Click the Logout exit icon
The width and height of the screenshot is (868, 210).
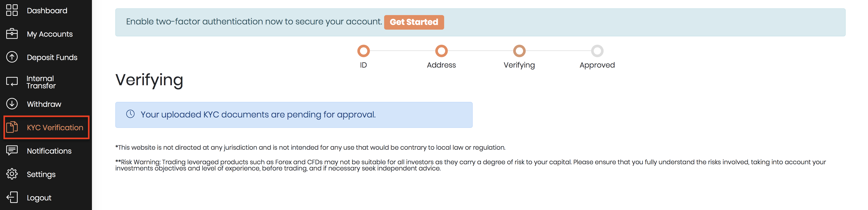[12, 197]
